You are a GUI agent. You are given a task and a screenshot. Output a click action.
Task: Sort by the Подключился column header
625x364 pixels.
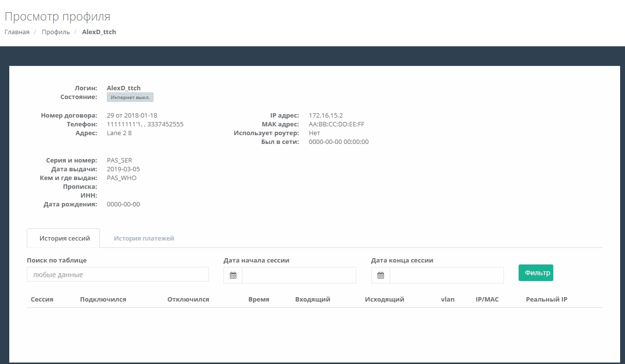[103, 300]
